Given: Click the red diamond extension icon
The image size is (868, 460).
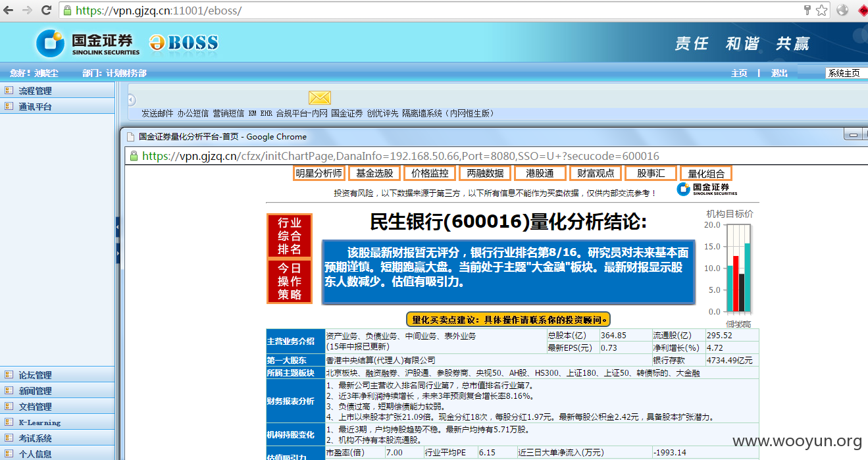Looking at the screenshot, I should (x=863, y=11).
